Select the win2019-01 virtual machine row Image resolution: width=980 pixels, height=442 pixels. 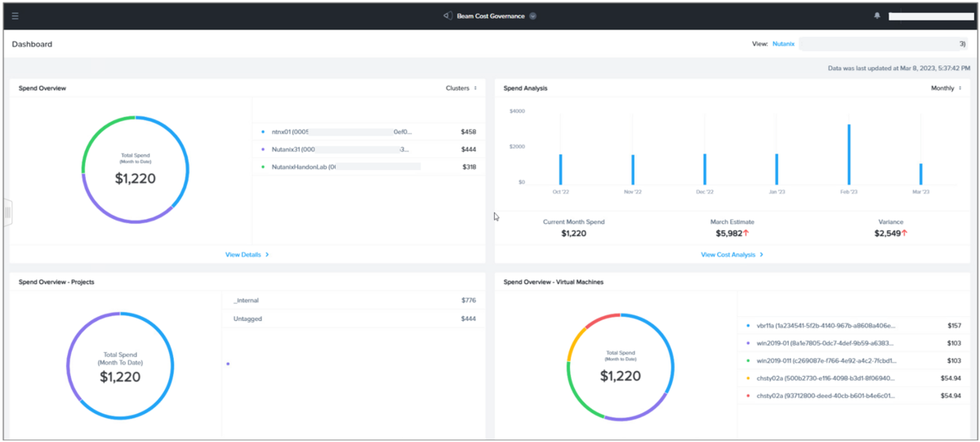tap(855, 343)
